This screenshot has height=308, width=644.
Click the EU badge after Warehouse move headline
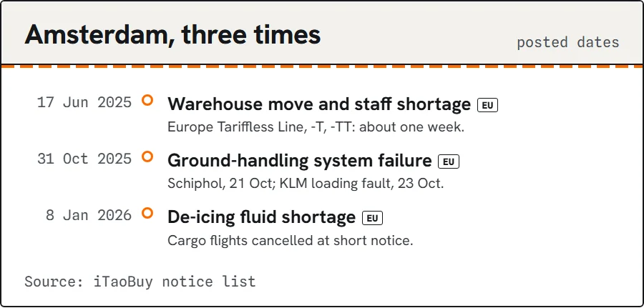click(x=487, y=105)
